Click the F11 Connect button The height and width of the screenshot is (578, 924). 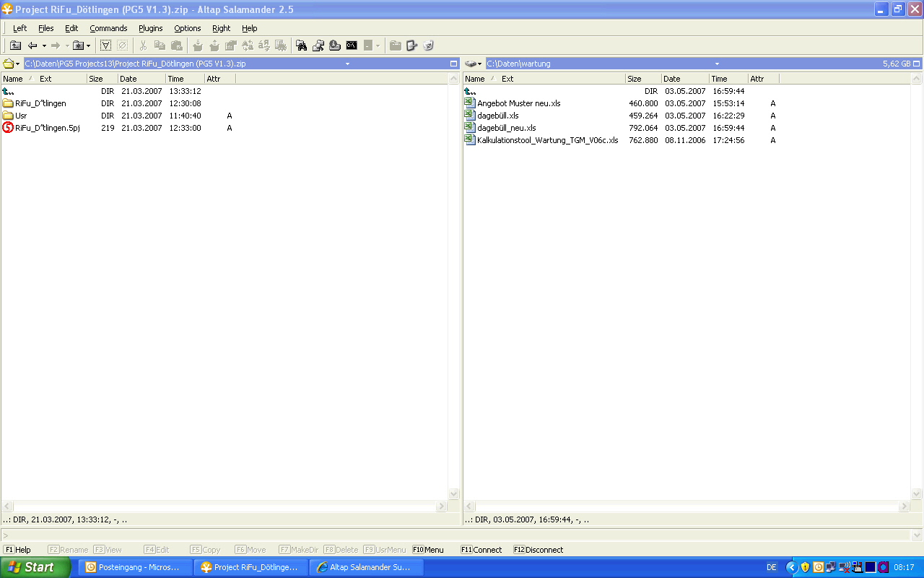481,550
